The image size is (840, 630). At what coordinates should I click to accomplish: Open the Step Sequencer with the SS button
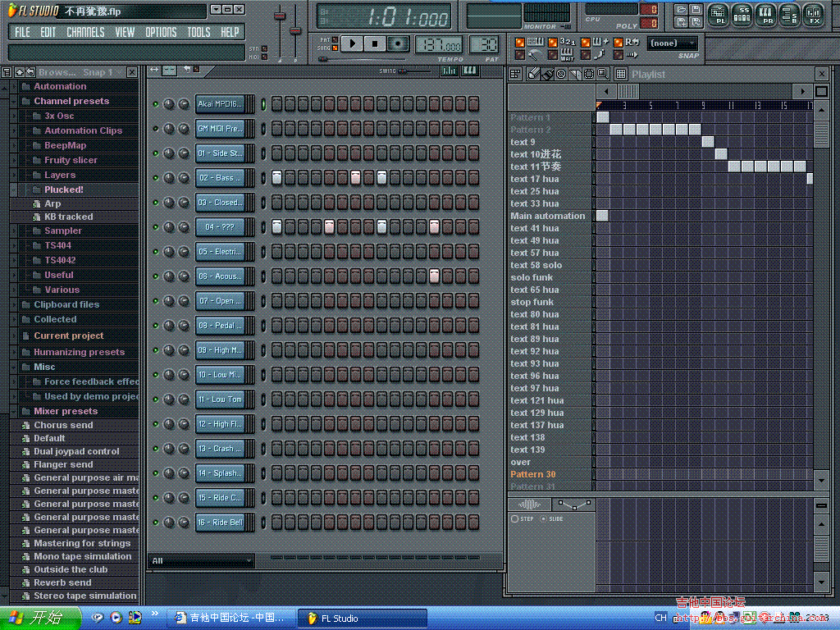742,15
